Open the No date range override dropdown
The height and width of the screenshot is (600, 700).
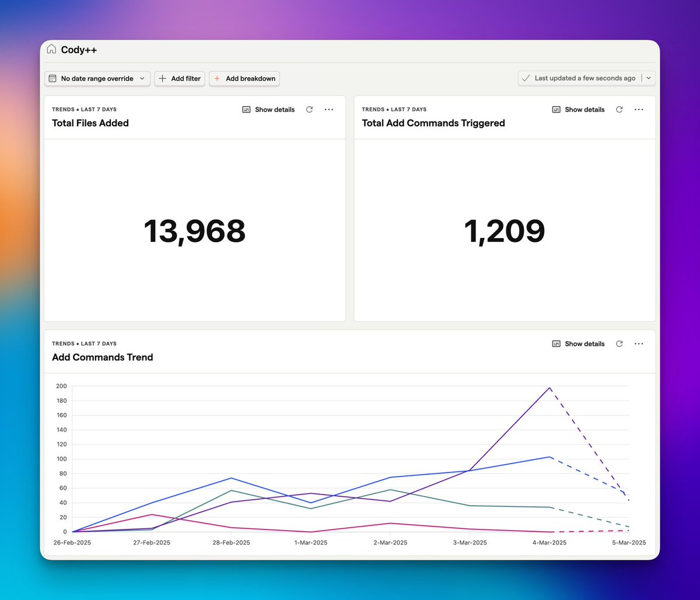click(x=97, y=78)
